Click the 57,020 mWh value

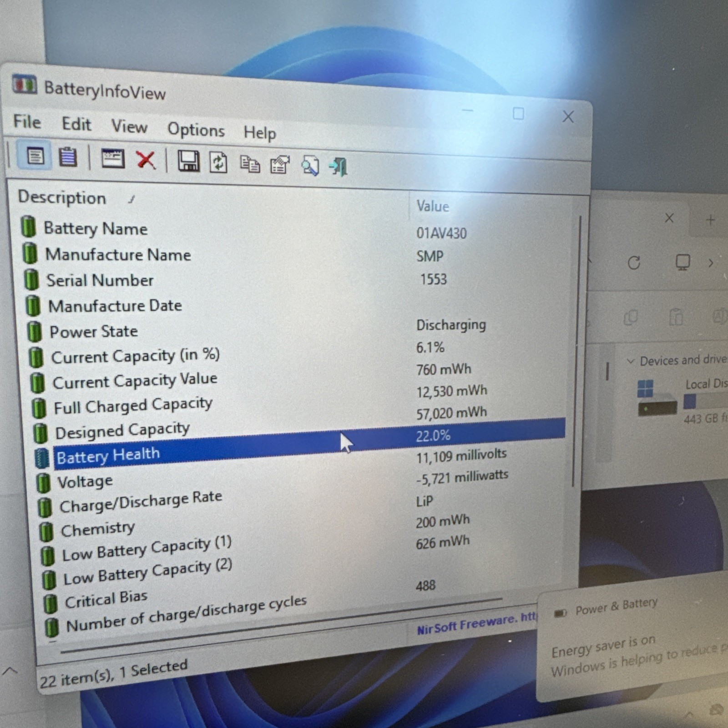click(451, 413)
